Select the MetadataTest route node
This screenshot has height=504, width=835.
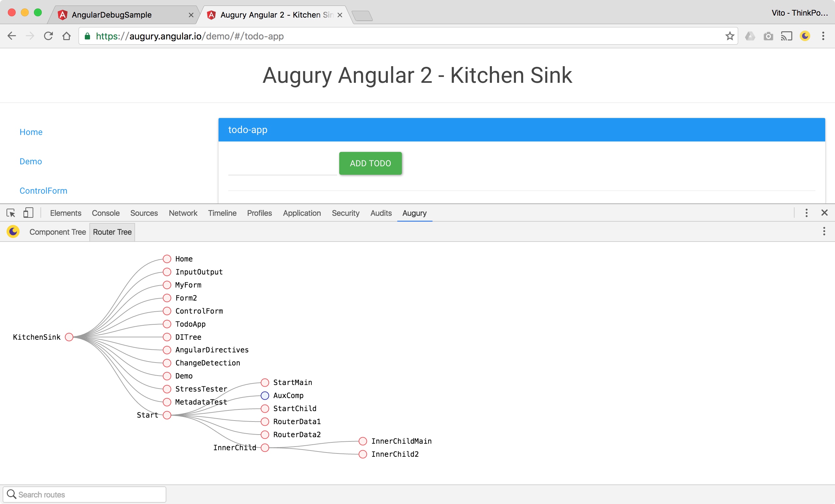[x=167, y=402]
